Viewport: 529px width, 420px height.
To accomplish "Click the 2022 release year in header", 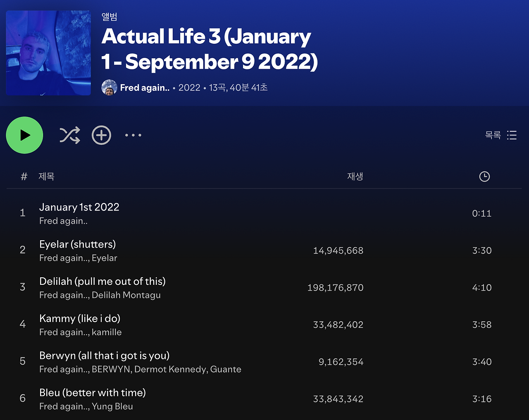I will click(x=189, y=88).
